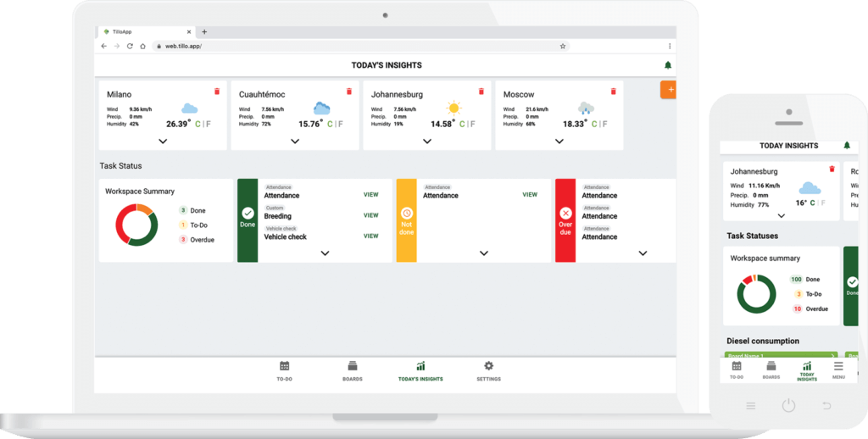Remove the Moscow weather card

click(x=613, y=91)
